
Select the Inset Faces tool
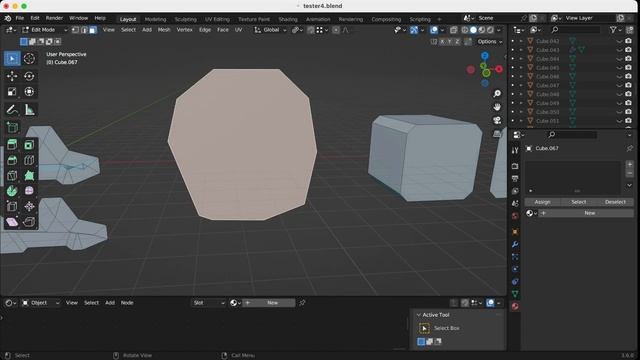[x=29, y=144]
